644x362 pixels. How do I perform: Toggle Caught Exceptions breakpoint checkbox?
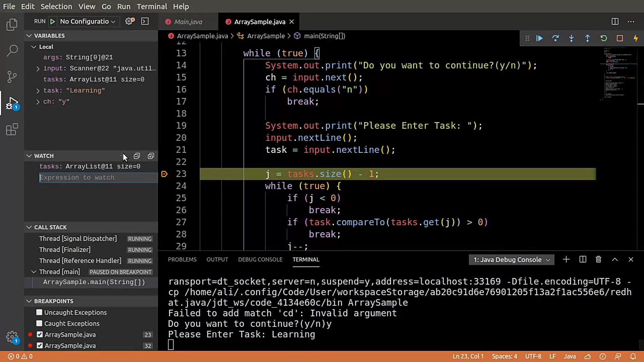[39, 323]
